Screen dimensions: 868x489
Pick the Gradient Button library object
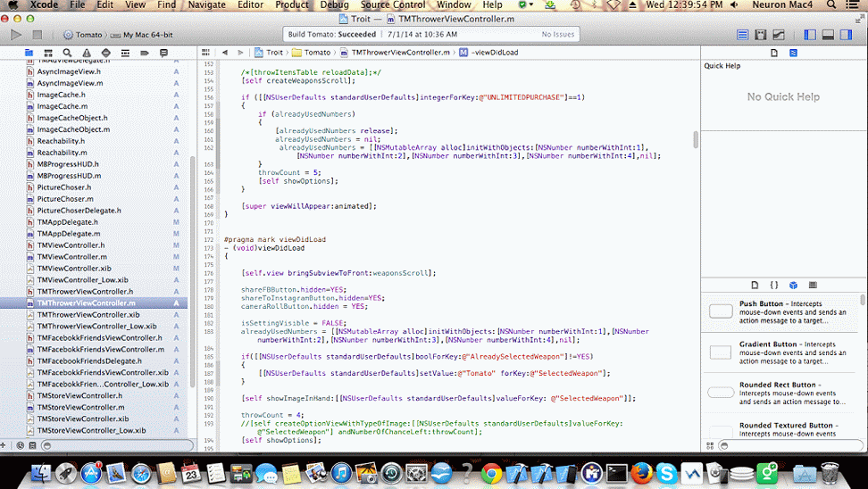click(x=781, y=352)
